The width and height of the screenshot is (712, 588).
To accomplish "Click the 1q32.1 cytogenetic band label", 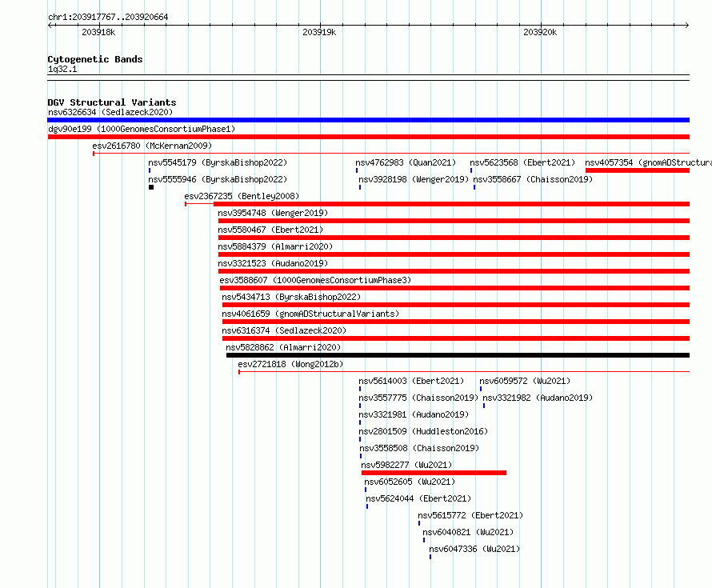I will (x=62, y=70).
